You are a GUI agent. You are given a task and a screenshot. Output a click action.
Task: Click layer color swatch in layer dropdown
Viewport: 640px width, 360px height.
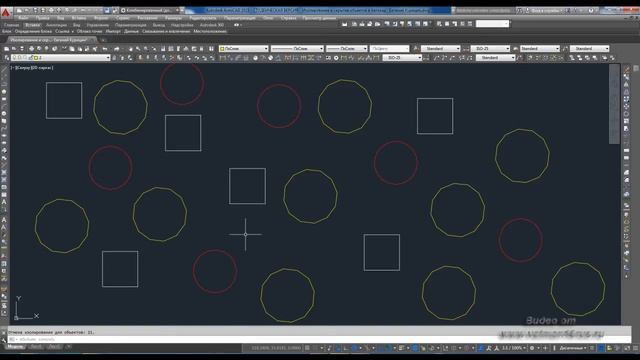click(36, 58)
